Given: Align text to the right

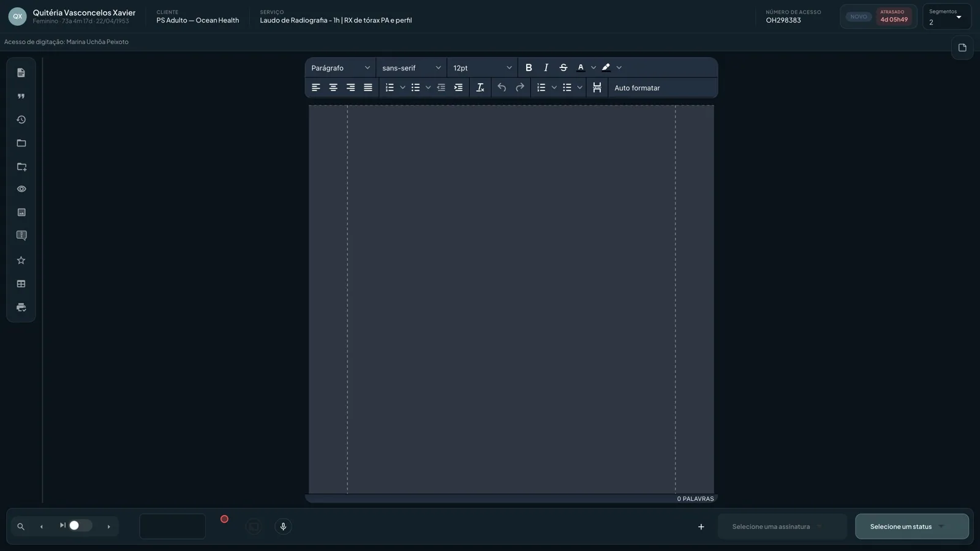Looking at the screenshot, I should coord(350,88).
